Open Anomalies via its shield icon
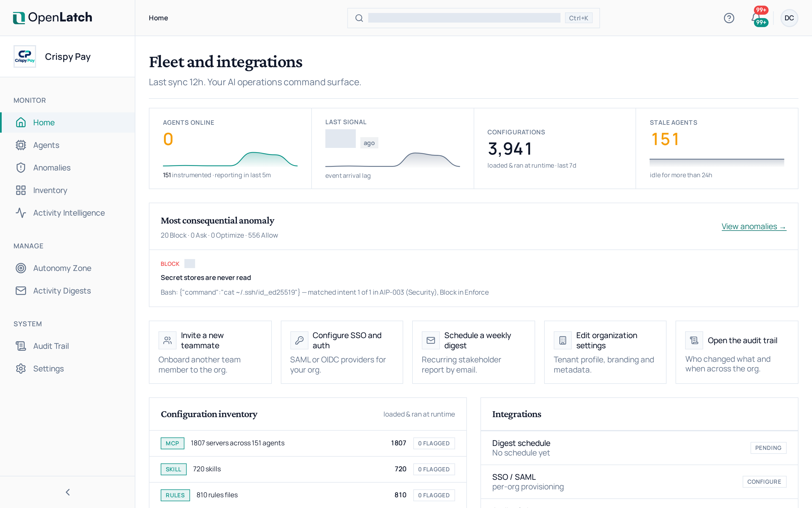The image size is (812, 508). pyautogui.click(x=21, y=167)
